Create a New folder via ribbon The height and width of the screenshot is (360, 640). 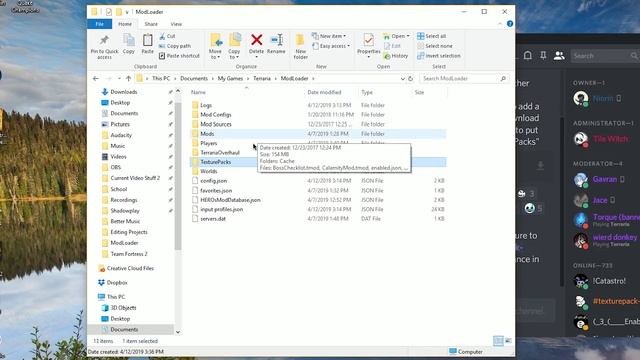point(300,46)
